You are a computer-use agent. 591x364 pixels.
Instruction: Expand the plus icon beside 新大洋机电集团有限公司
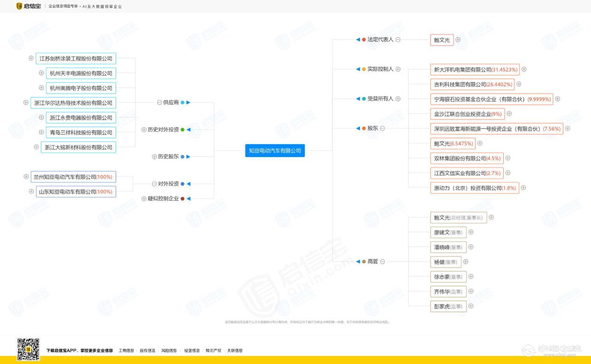click(x=524, y=70)
